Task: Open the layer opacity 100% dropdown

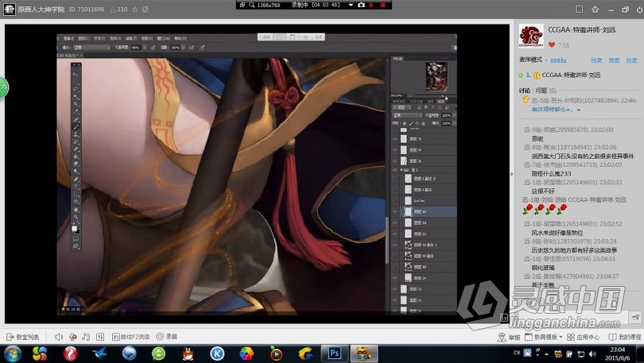Action: (x=455, y=116)
